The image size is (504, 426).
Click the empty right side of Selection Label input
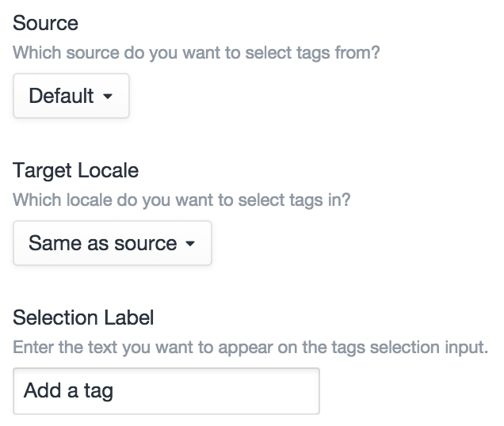point(262,390)
